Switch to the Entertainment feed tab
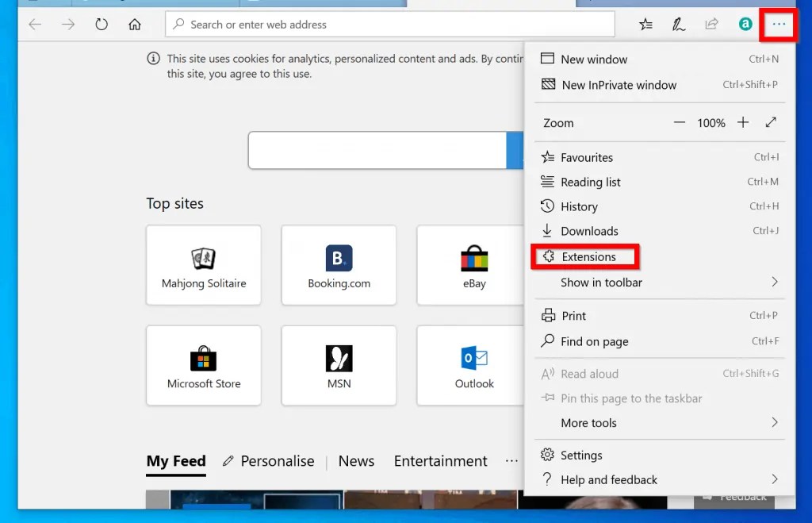The height and width of the screenshot is (523, 812). [440, 460]
